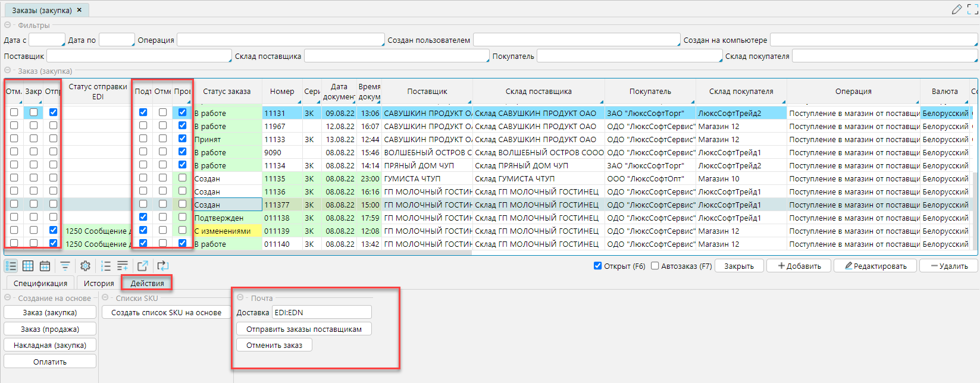This screenshot has width=980, height=383.
Task: Toggle fullscreen mode icon at top right
Action: coord(973,10)
